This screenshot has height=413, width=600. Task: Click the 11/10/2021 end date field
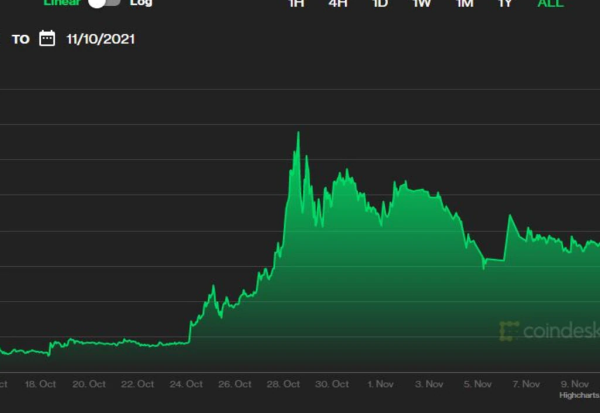click(100, 40)
